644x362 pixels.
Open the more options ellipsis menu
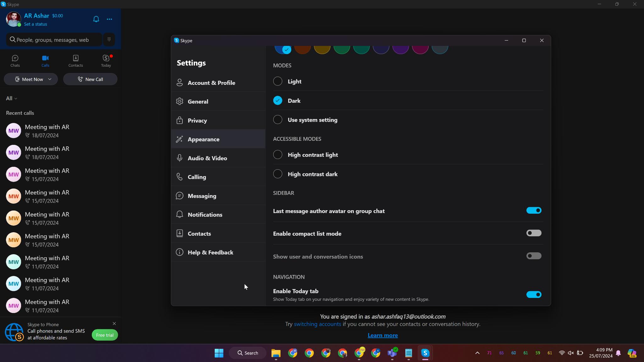coord(109,19)
